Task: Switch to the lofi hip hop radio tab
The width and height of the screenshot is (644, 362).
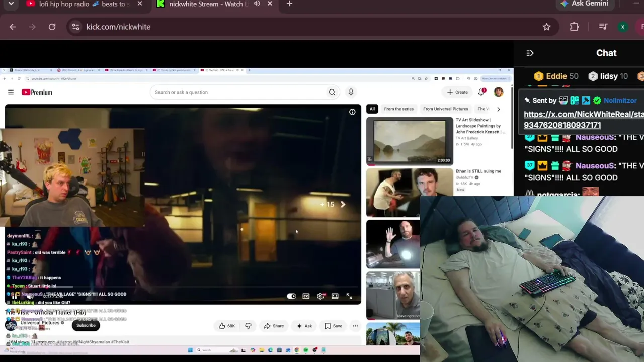Action: 83,4
